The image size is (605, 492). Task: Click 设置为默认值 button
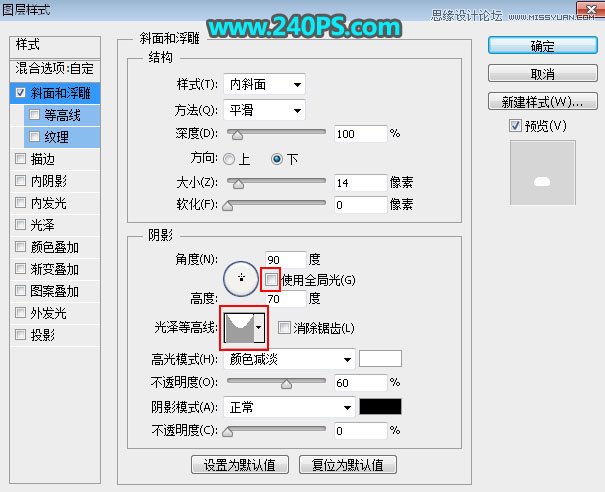(240, 465)
